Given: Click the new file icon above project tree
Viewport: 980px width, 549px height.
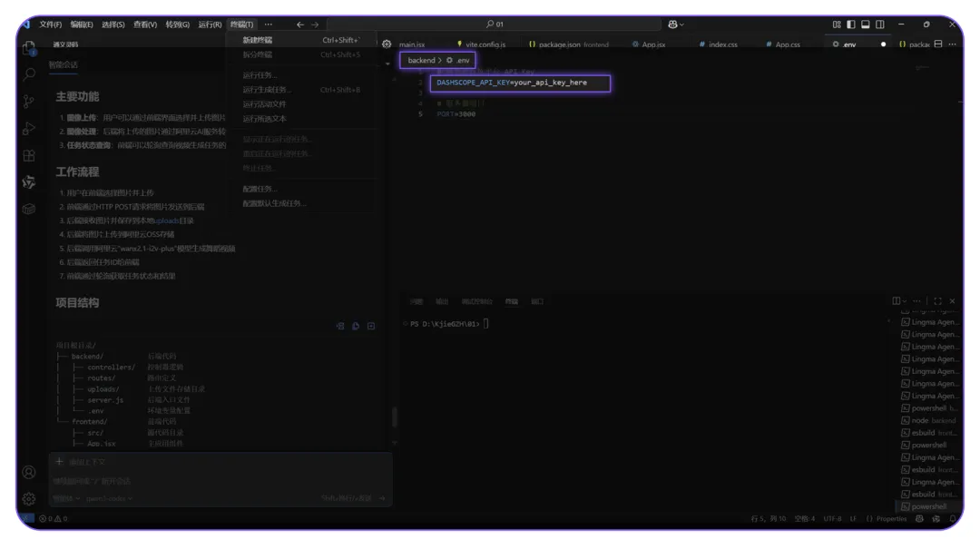Looking at the screenshot, I should pos(371,326).
